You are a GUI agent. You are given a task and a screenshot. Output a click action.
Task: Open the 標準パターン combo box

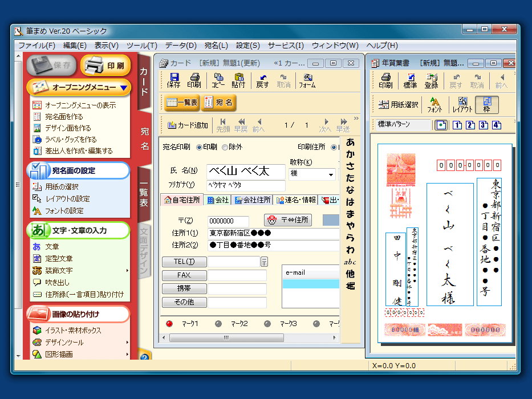(x=403, y=124)
